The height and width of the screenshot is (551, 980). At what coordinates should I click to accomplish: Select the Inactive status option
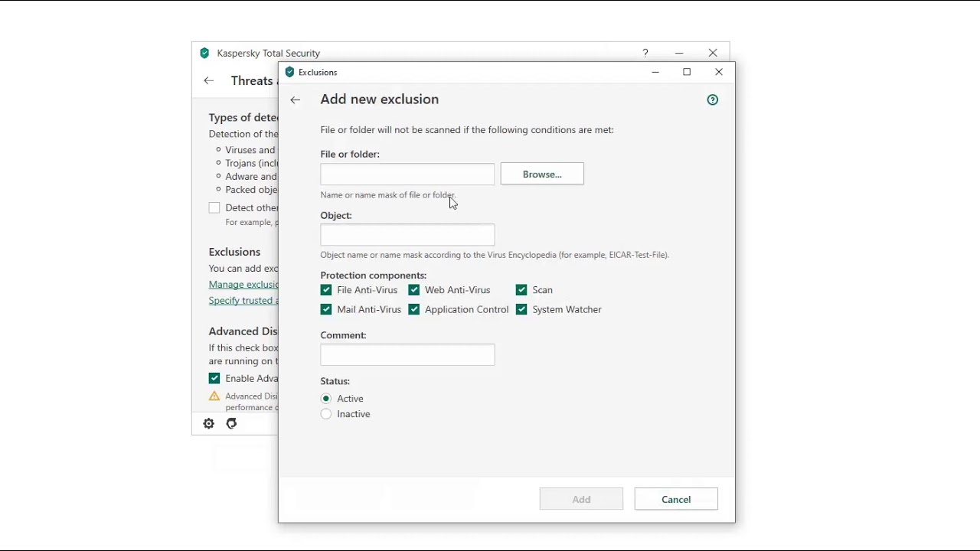326,414
